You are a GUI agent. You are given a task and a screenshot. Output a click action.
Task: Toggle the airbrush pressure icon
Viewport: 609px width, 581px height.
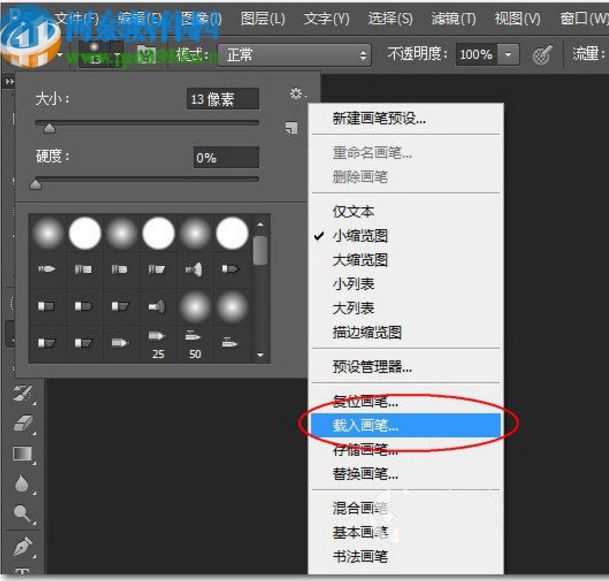click(542, 54)
